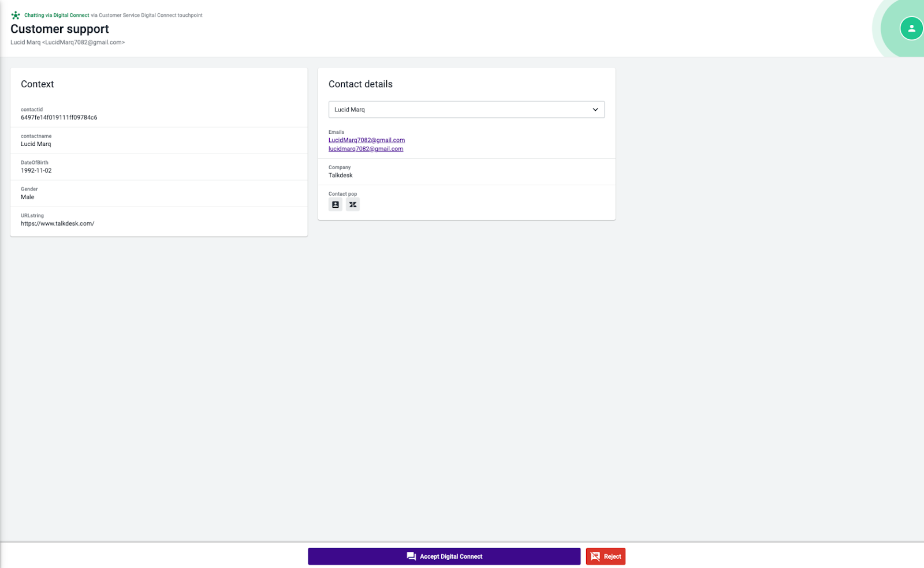This screenshot has height=568, width=924.
Task: Click the Contact details heading
Action: (x=360, y=84)
